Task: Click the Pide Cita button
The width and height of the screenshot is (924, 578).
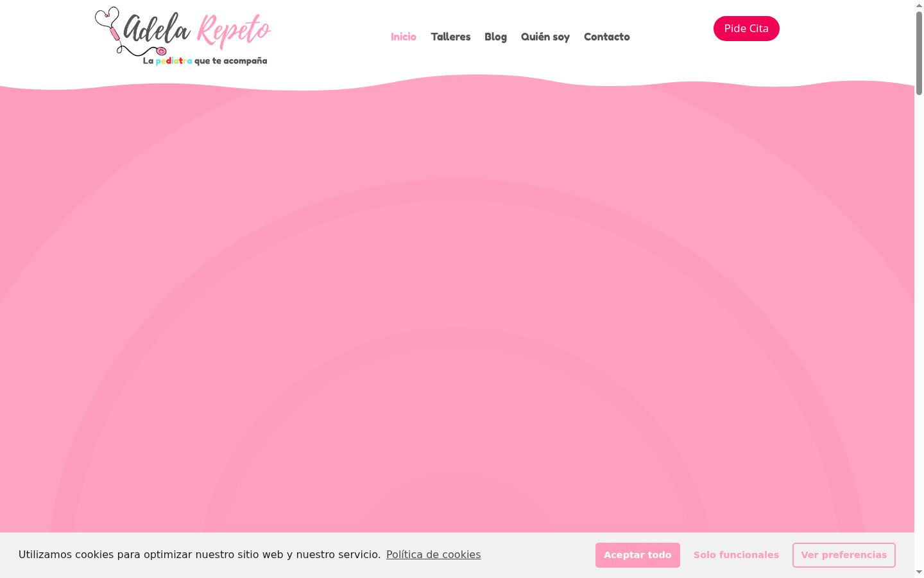Action: (746, 28)
